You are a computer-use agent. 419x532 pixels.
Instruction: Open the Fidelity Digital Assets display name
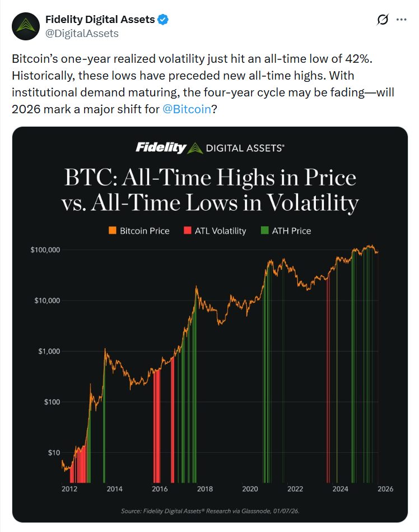(101, 18)
